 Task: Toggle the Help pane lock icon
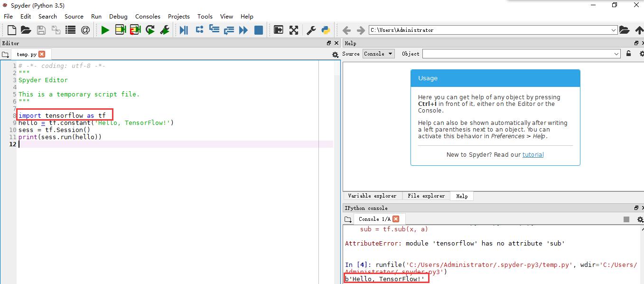coord(629,54)
